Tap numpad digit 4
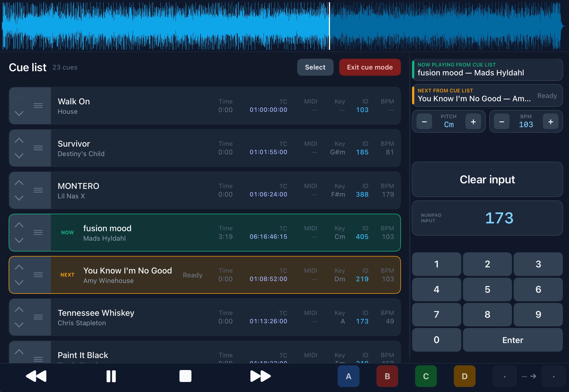The image size is (569, 392). tap(437, 289)
